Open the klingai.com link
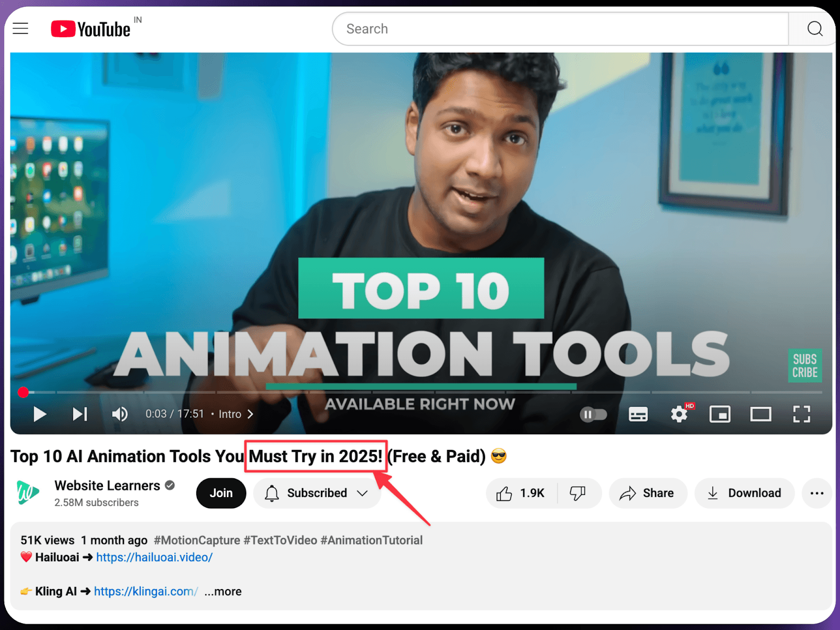This screenshot has height=630, width=840. coord(146,591)
